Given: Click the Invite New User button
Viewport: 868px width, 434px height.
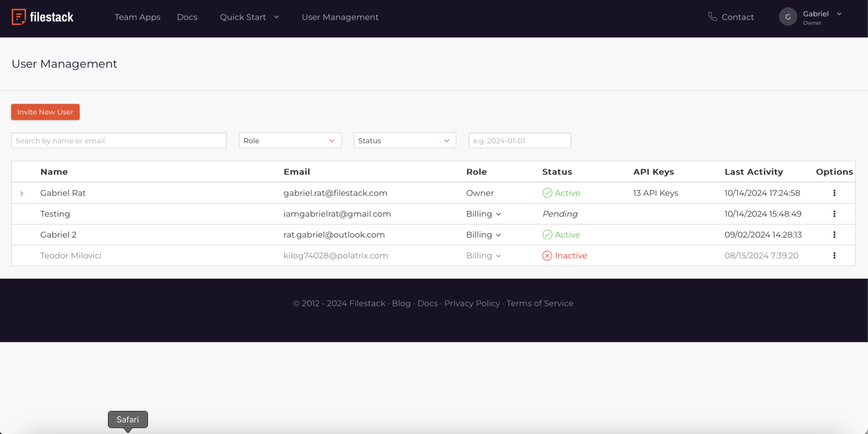Looking at the screenshot, I should point(45,112).
